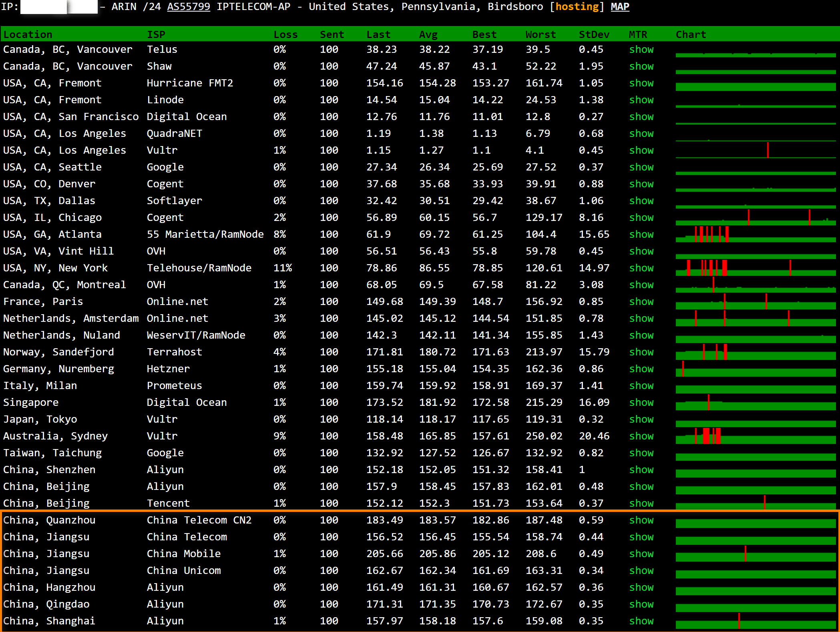Show MTR for Beijing Tencent row
Viewport: 840px width, 632px height.
(641, 503)
